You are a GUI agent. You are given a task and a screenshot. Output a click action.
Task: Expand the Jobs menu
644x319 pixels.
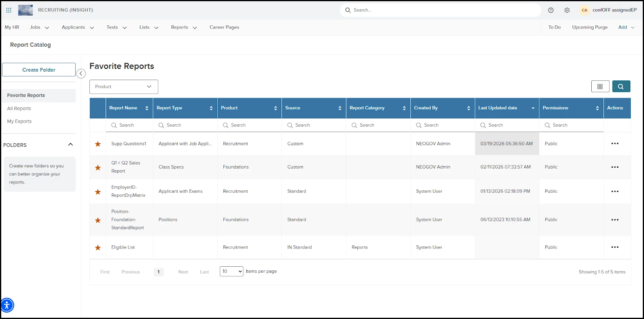point(39,27)
